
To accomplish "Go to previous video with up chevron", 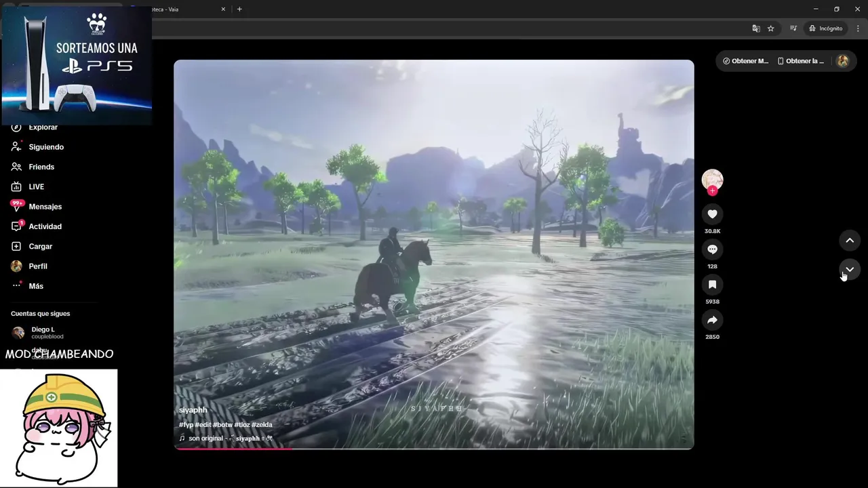I will [x=850, y=240].
